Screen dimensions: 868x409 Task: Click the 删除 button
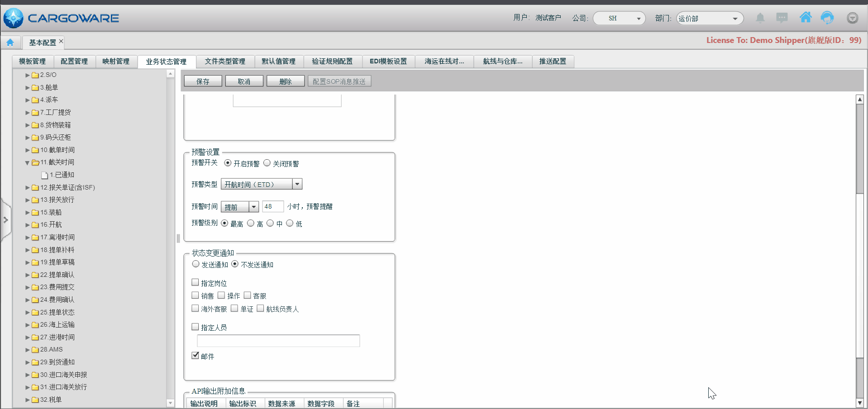pos(285,81)
